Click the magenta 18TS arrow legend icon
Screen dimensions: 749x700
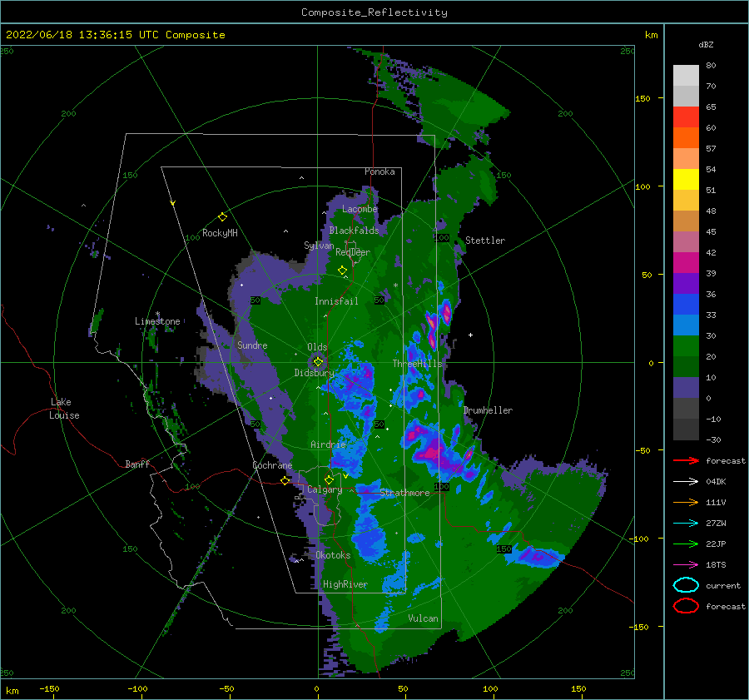click(x=686, y=565)
